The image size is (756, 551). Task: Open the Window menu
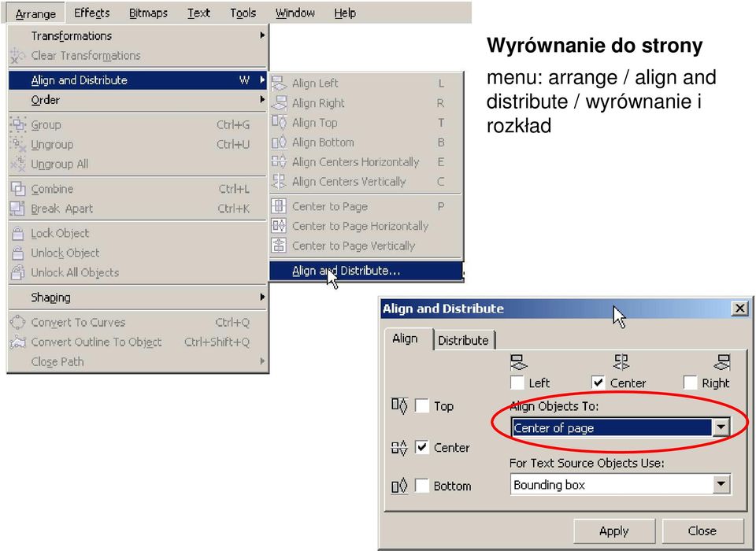(x=295, y=13)
